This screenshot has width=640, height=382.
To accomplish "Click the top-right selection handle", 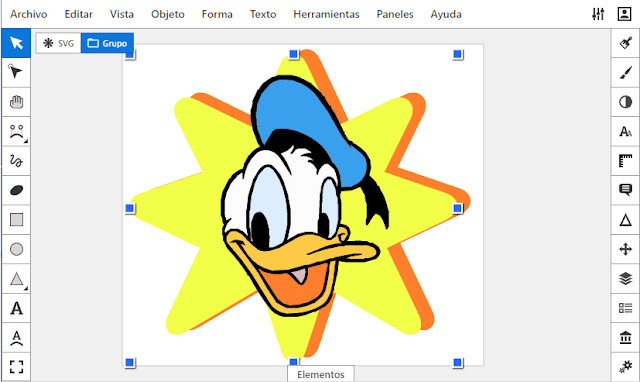I will click(458, 54).
